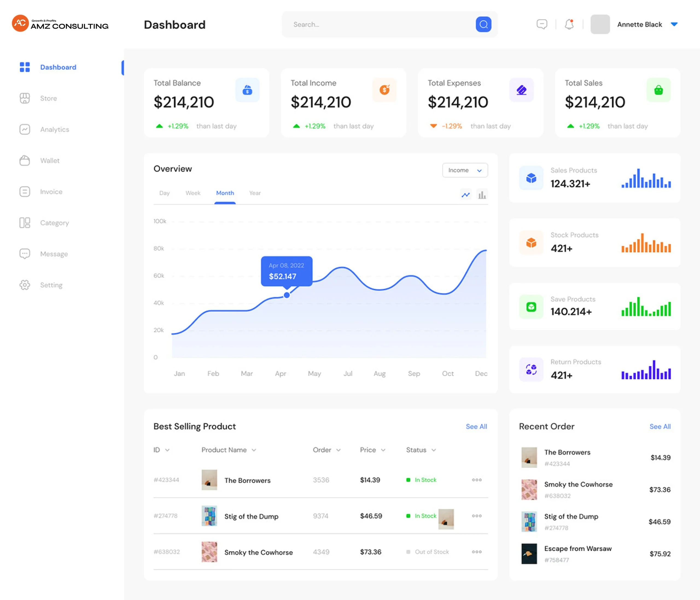
Task: Click the chart data point marker at Apr
Action: click(287, 295)
